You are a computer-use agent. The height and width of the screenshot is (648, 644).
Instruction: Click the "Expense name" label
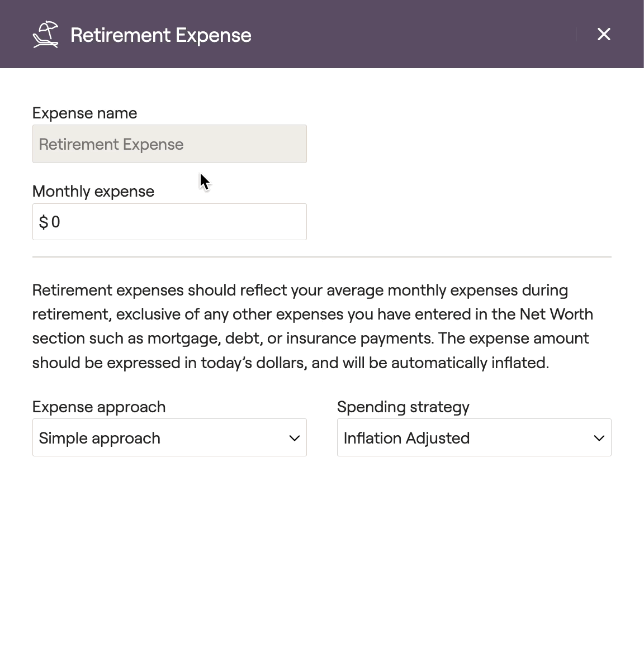point(85,113)
